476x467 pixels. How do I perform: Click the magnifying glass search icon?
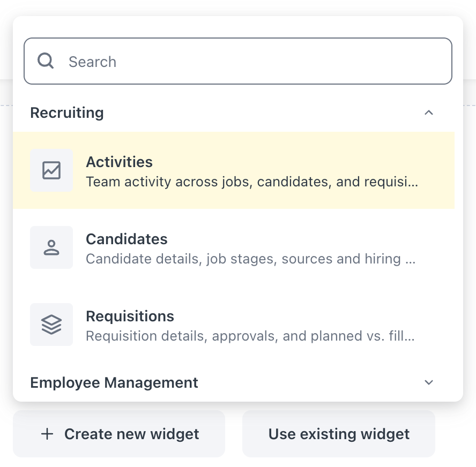click(x=46, y=61)
